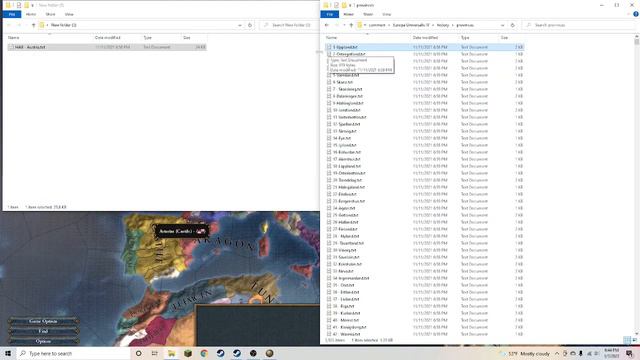
Task: Open View tab in New folder window
Action: [x=69, y=14]
